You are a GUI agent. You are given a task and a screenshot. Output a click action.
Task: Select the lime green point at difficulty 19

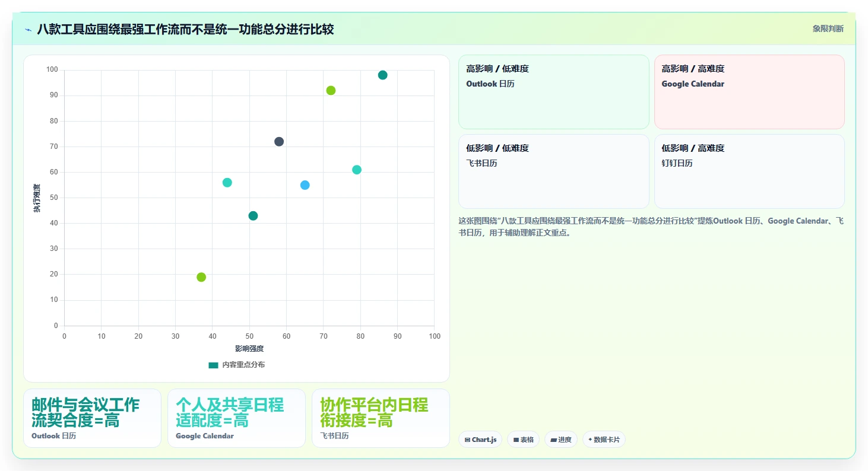(201, 277)
